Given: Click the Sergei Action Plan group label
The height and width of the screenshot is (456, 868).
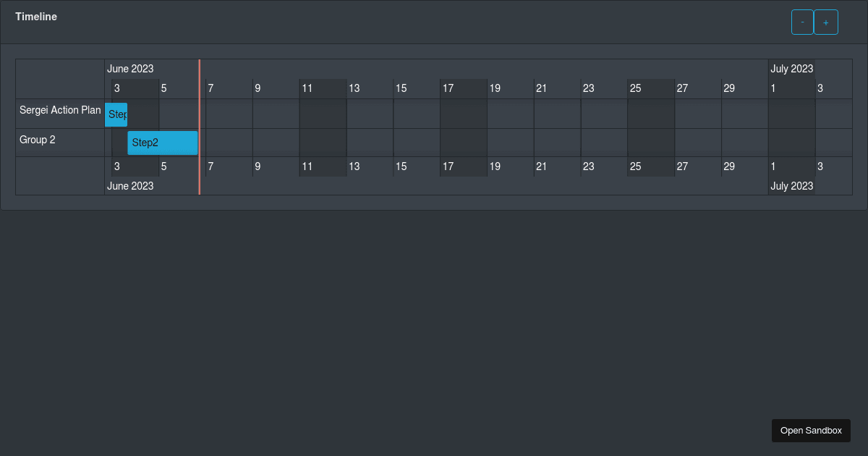Looking at the screenshot, I should [x=60, y=111].
